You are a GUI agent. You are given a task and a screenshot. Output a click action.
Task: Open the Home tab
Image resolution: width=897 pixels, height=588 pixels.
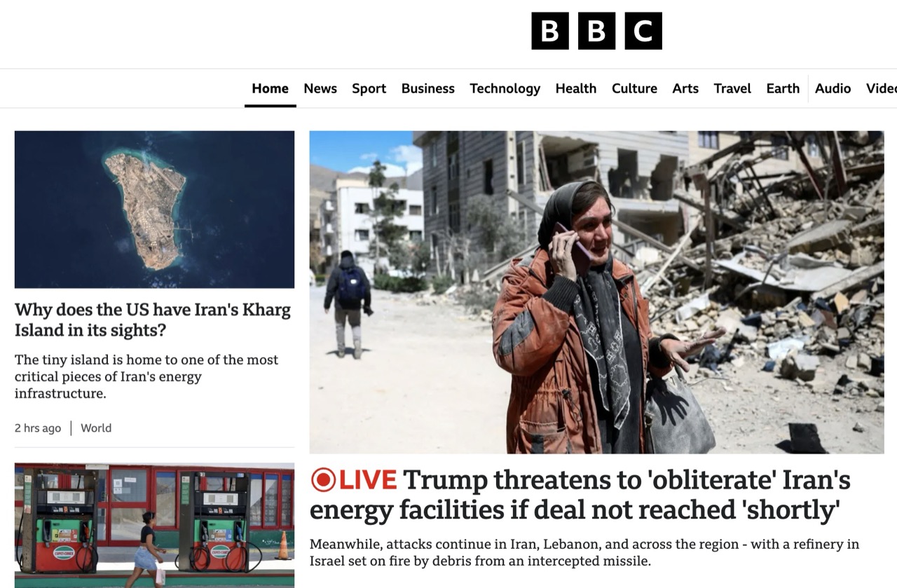pos(270,88)
